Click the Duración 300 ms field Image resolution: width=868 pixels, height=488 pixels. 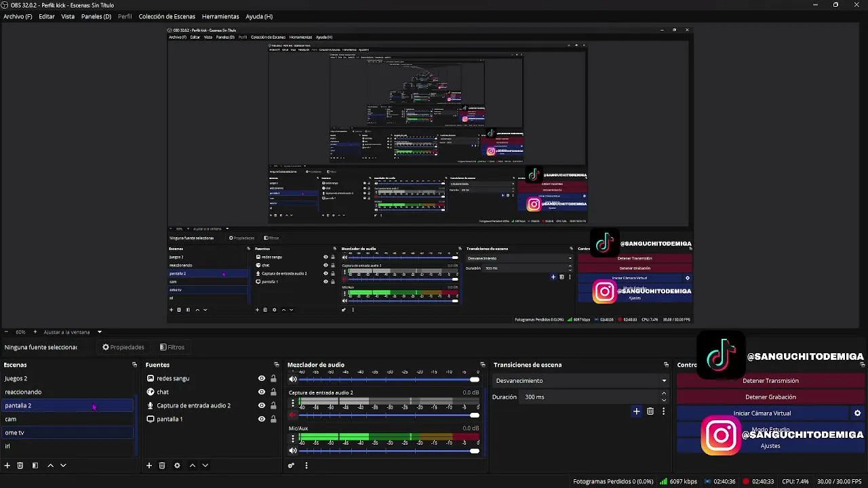589,396
